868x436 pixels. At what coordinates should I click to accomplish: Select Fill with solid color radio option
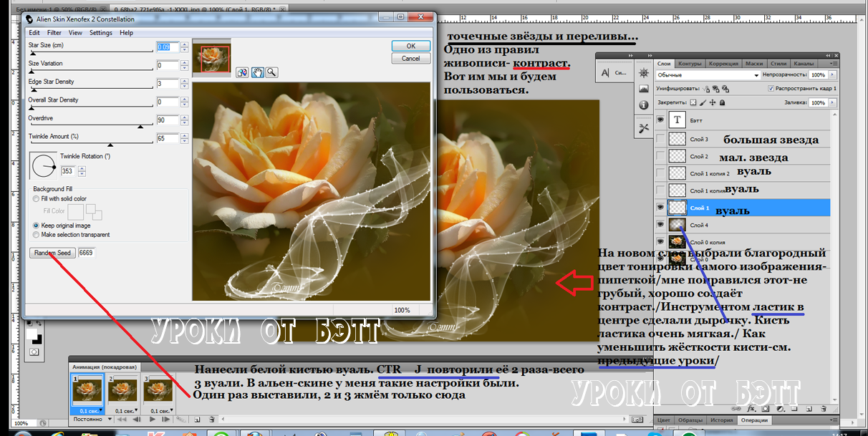click(37, 198)
